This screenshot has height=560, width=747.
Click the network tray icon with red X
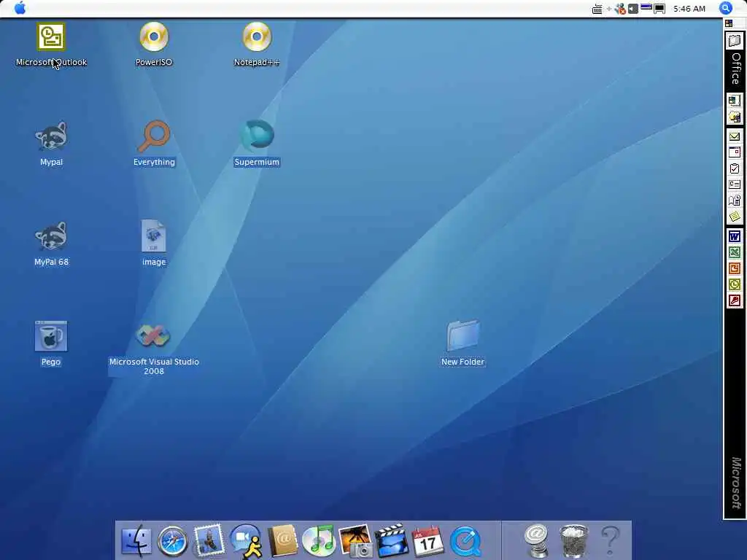point(620,9)
